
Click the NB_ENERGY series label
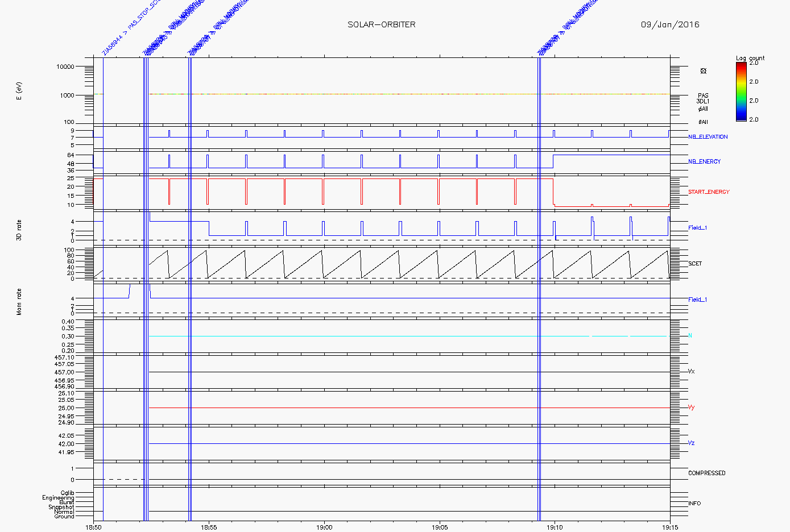point(704,162)
